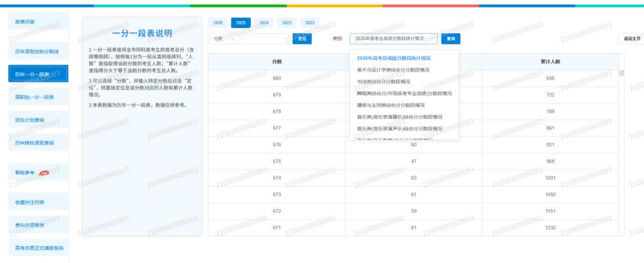
Task: Click the cumulative count 789
Action: 550,111
